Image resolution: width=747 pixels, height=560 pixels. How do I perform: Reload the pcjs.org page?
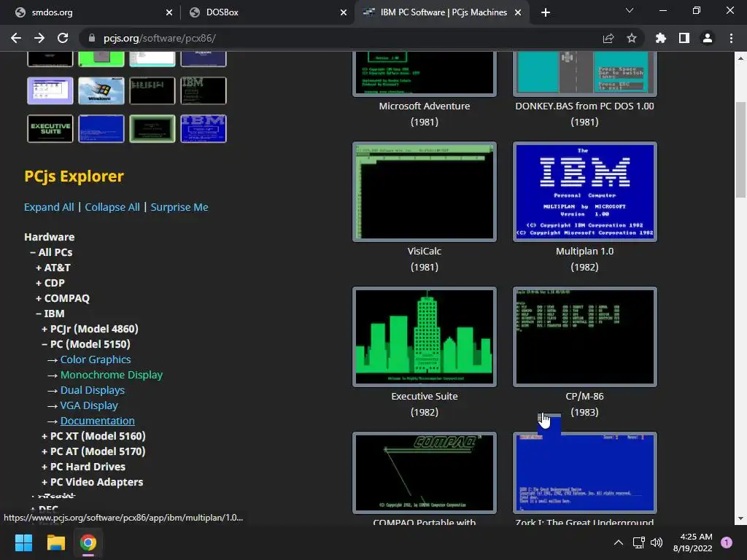[63, 38]
